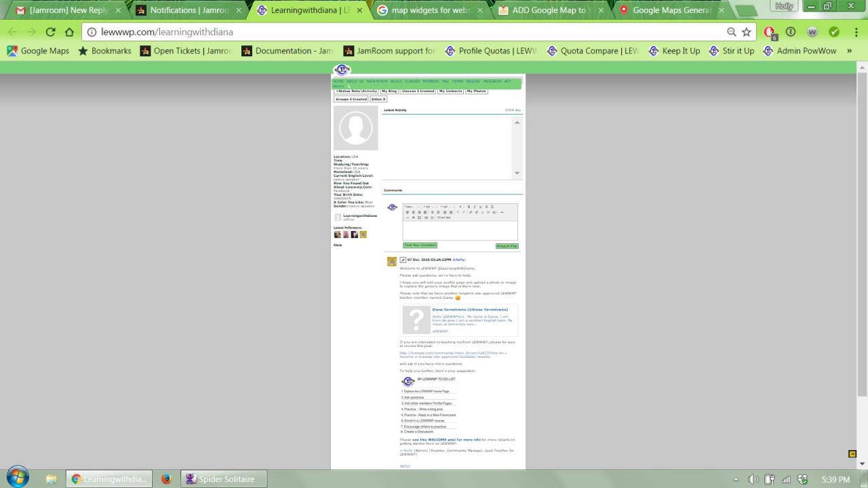
Task: Open Firefox from the Windows taskbar
Action: coord(166,479)
